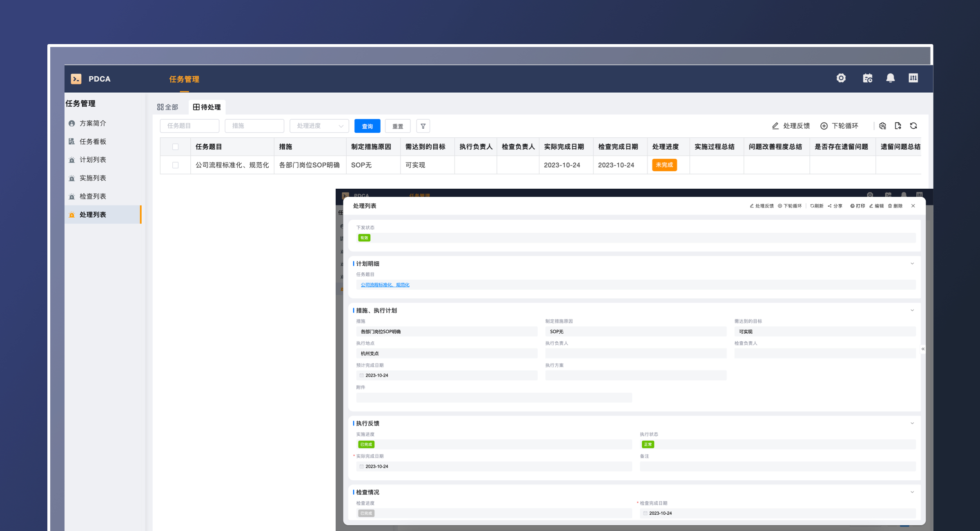Viewport: 980px width, 531px height.
Task: Click 处理反馈 pencil button in toolbar
Action: click(791, 126)
